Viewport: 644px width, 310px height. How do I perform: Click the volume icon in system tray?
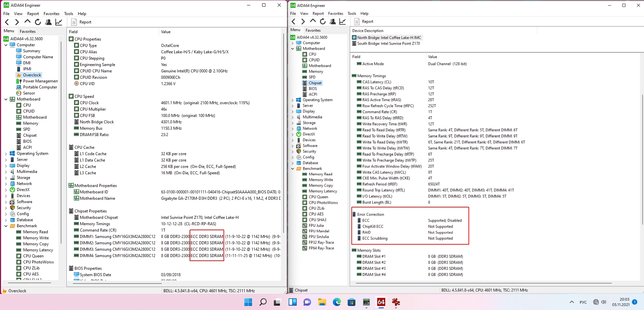click(x=604, y=302)
